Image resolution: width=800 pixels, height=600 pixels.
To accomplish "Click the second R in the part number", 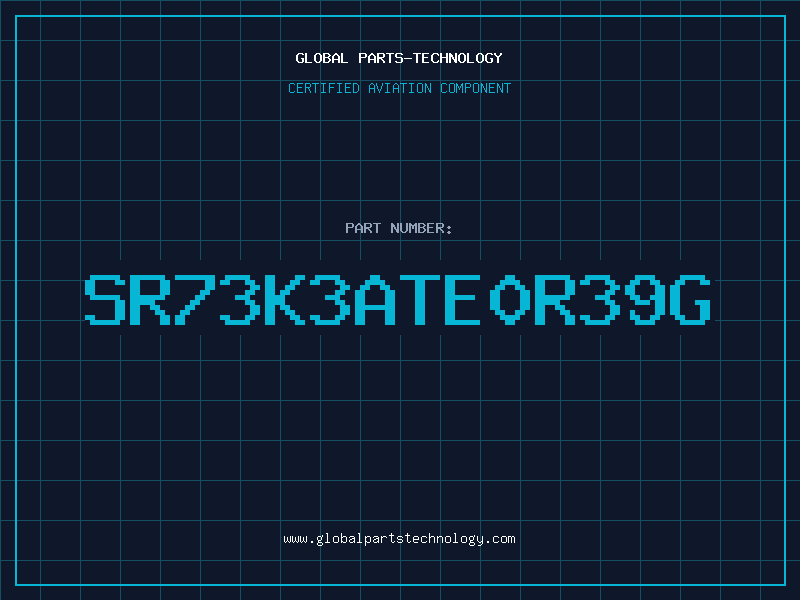I will click(555, 300).
